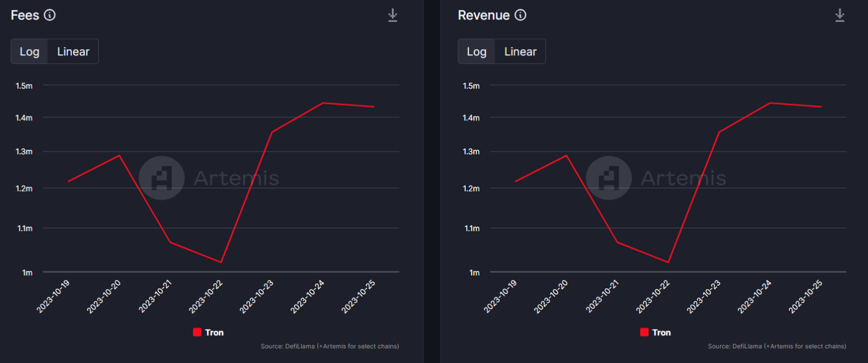Click the info icon next to Fees
The height and width of the screenshot is (363, 868).
(x=50, y=15)
